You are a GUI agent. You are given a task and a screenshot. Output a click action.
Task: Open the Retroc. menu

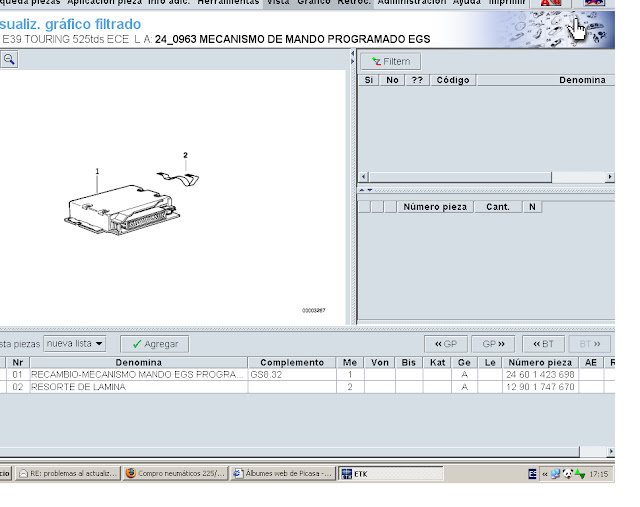[x=354, y=2]
